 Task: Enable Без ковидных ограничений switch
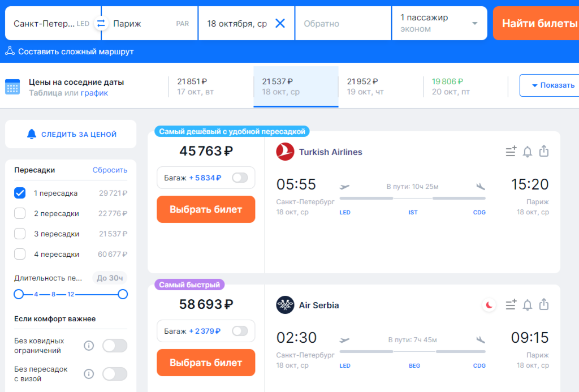click(115, 346)
